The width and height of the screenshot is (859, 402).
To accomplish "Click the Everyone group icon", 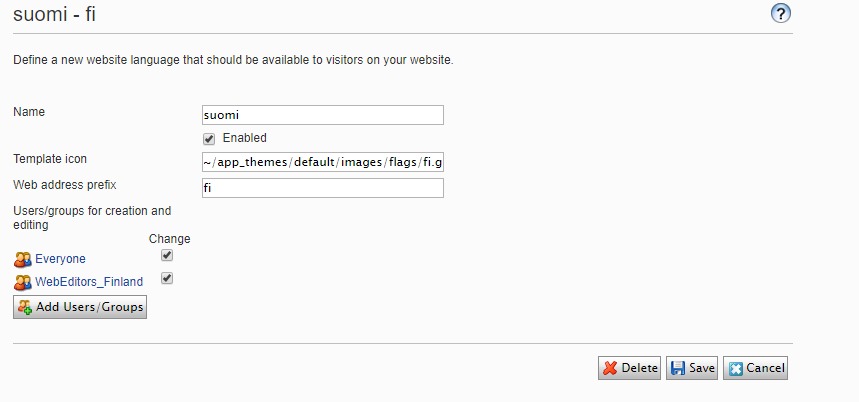I will (x=23, y=259).
